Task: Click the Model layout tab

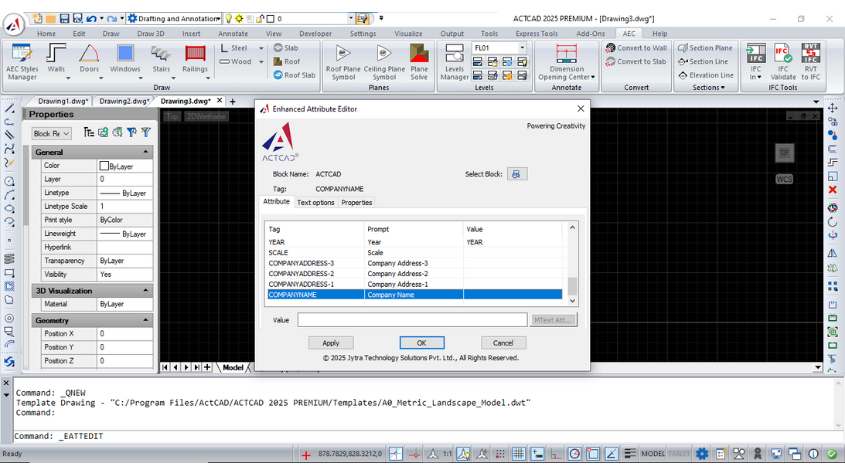Action: 233,368
